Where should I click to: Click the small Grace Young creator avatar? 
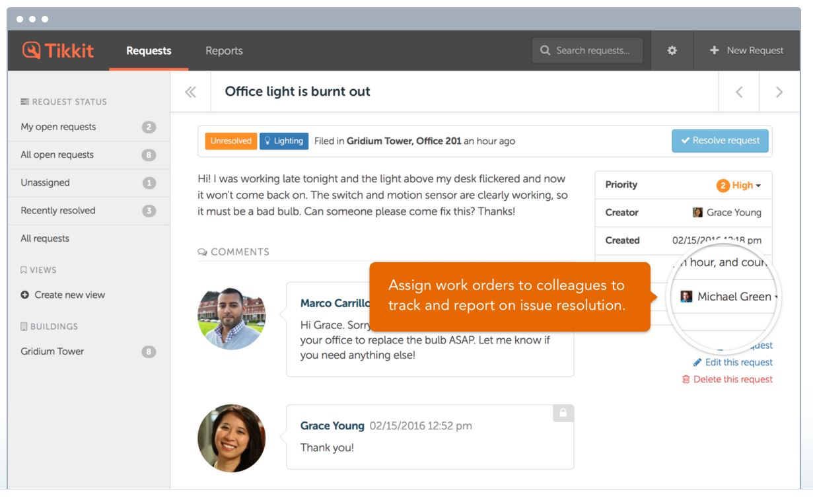(697, 213)
